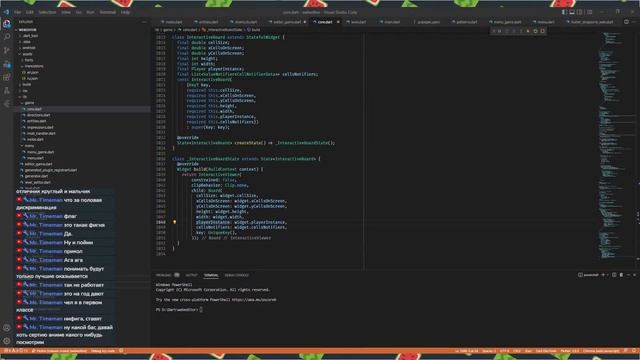Click the debug toolbar Restart button

point(535,31)
